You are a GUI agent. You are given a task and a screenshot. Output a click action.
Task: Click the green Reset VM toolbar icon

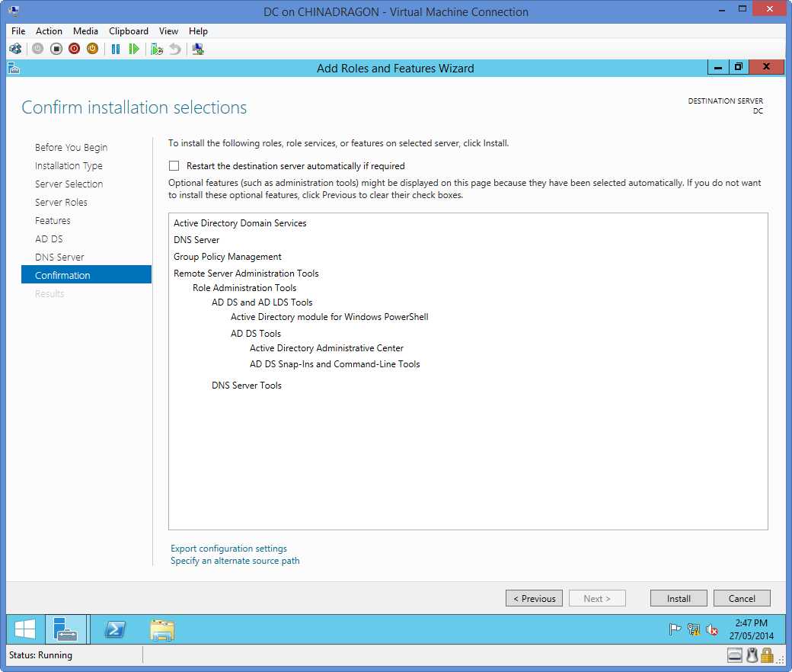(x=134, y=49)
